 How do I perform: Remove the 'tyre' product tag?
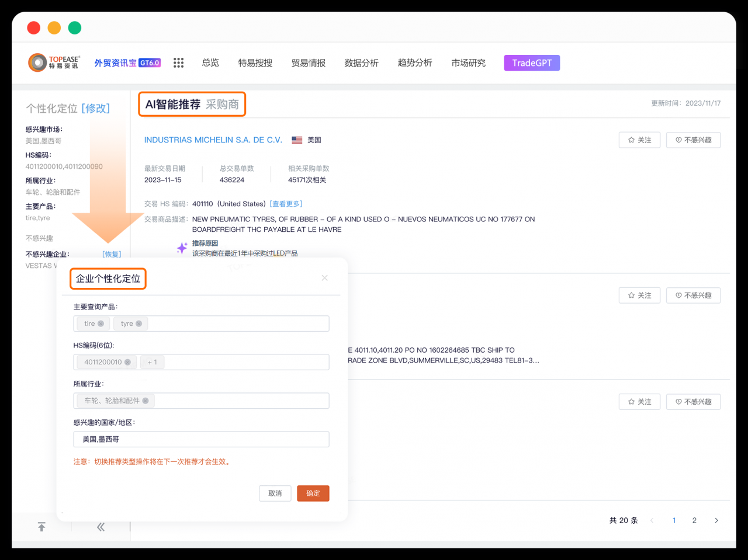[138, 324]
